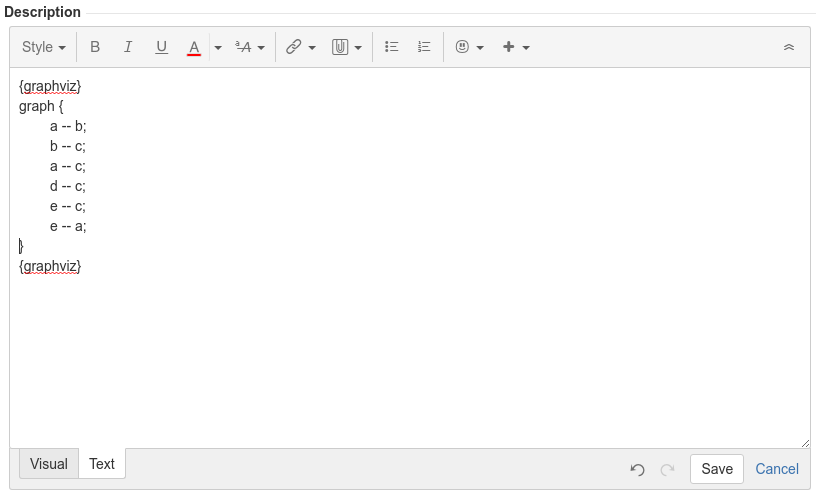This screenshot has height=495, width=817.
Task: Open the Style dropdown
Action: [x=44, y=47]
